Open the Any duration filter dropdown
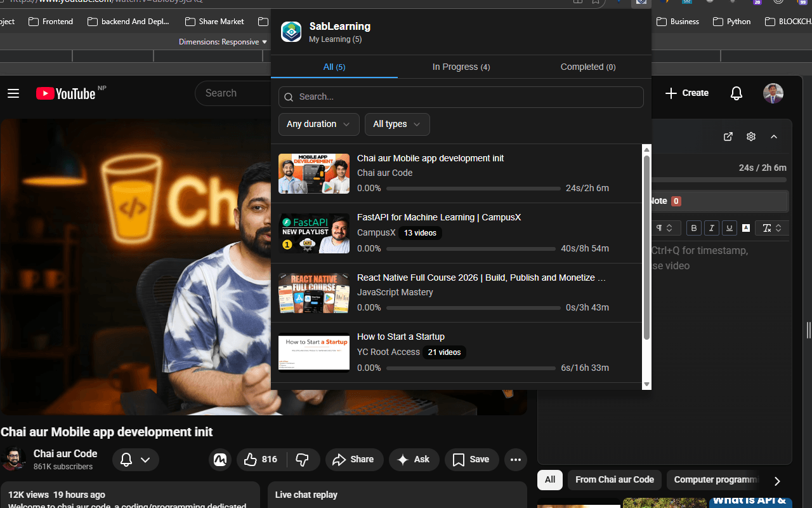812x508 pixels. pos(318,124)
